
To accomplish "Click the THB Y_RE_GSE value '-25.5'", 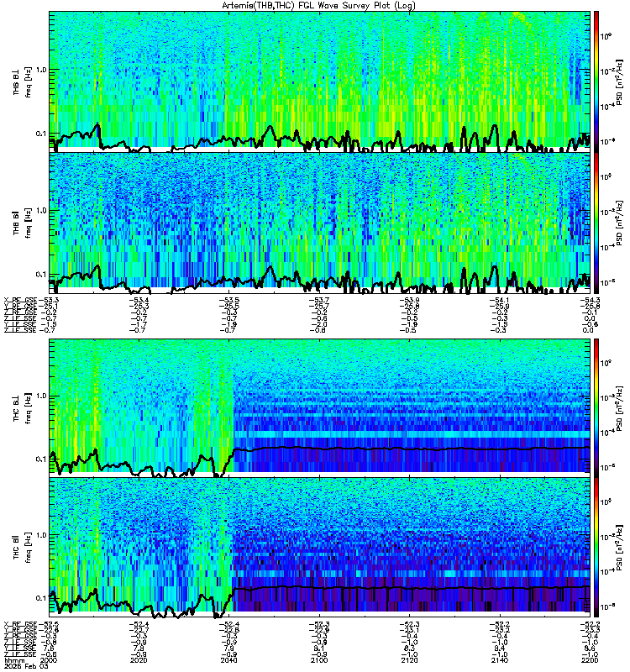I will point(229,307).
